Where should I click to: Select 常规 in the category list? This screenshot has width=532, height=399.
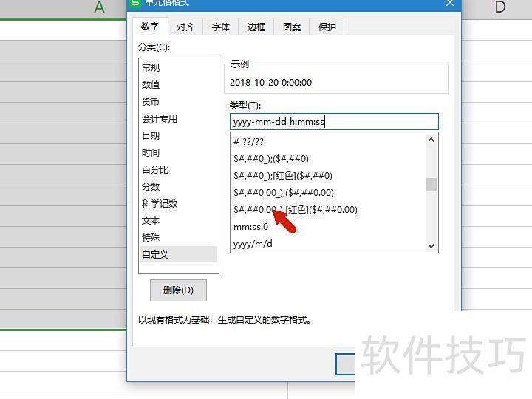[151, 67]
